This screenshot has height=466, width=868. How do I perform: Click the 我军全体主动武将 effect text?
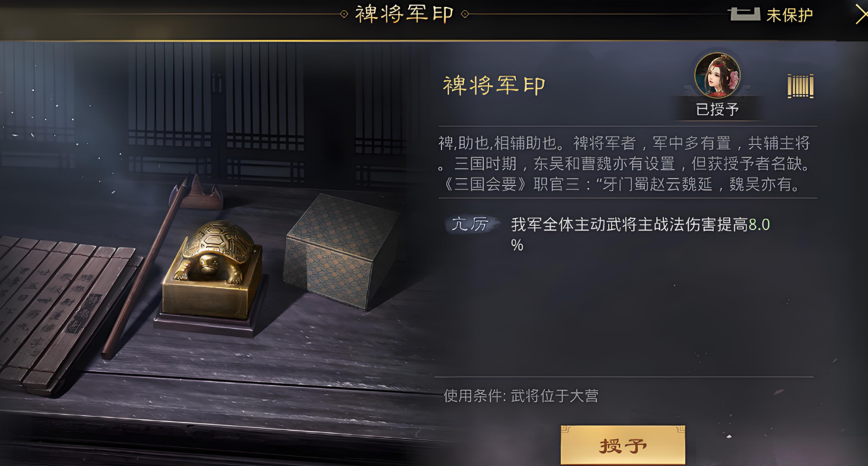click(x=640, y=234)
